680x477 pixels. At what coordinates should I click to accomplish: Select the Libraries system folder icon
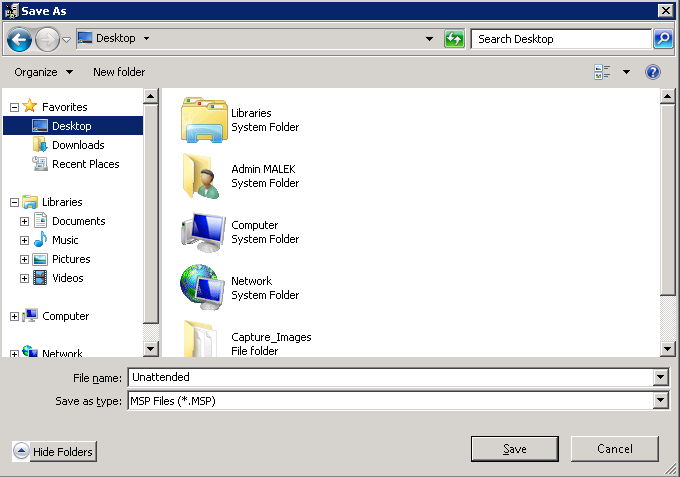(x=204, y=120)
